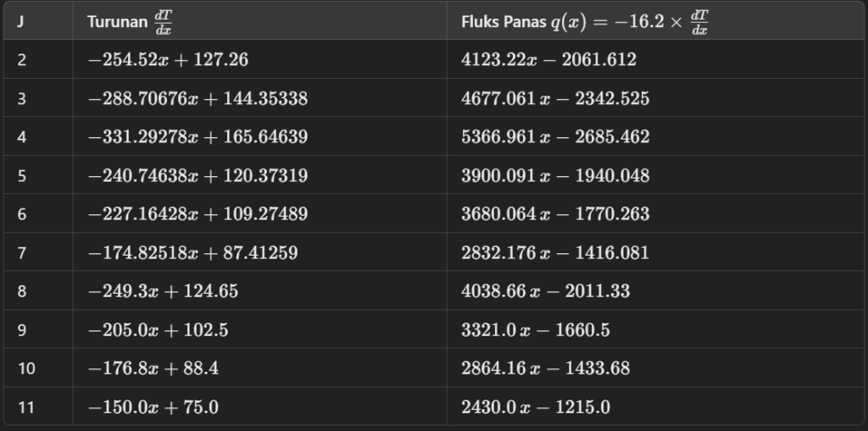Click the Turunan dT/dx column header
Viewport: 868px width, 431px height.
tap(129, 22)
